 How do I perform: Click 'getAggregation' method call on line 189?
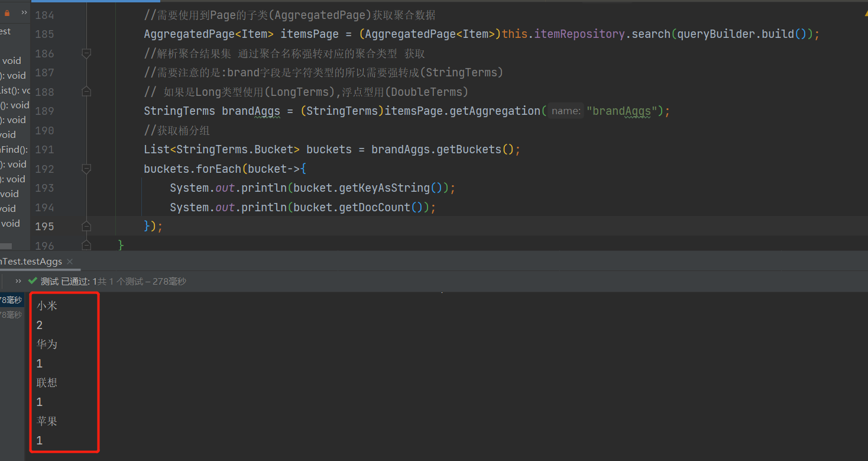coord(495,111)
